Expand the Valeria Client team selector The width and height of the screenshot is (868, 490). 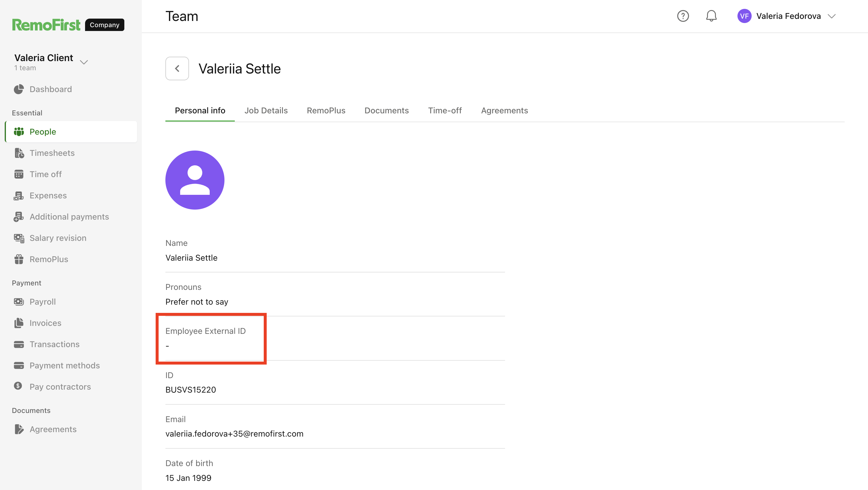click(x=84, y=62)
